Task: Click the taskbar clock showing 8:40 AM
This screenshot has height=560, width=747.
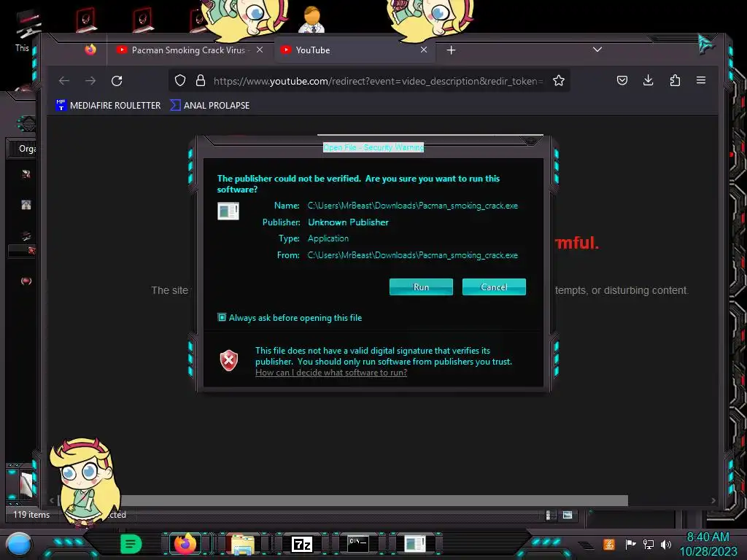Action: 708,544
